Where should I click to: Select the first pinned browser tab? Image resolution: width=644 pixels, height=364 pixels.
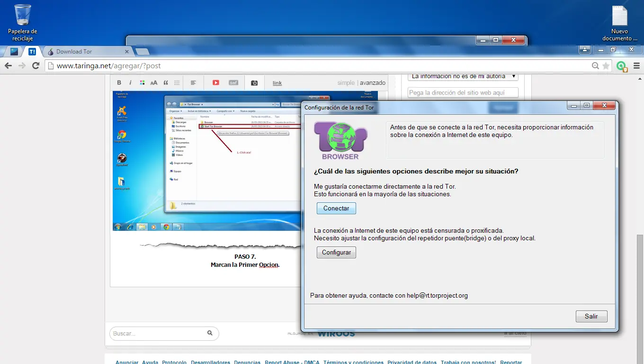(14, 52)
